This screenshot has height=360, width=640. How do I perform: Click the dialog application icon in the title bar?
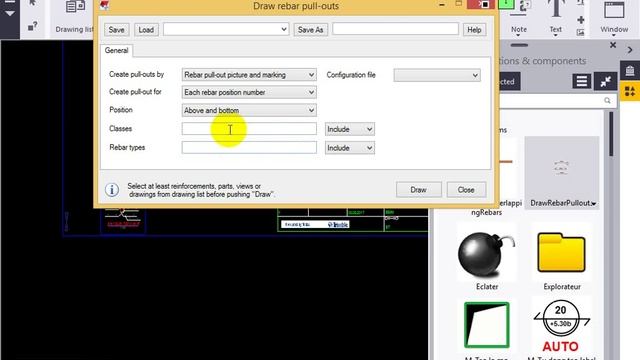pyautogui.click(x=104, y=5)
